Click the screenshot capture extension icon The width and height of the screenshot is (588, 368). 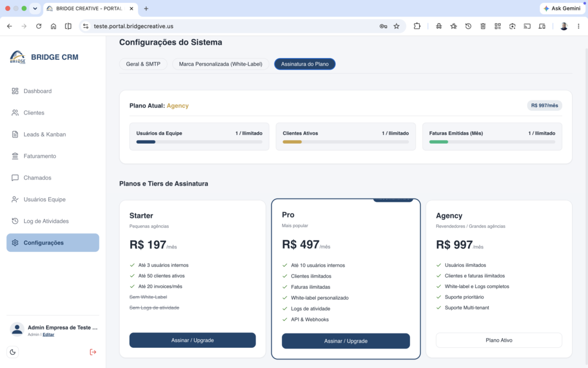(x=512, y=26)
